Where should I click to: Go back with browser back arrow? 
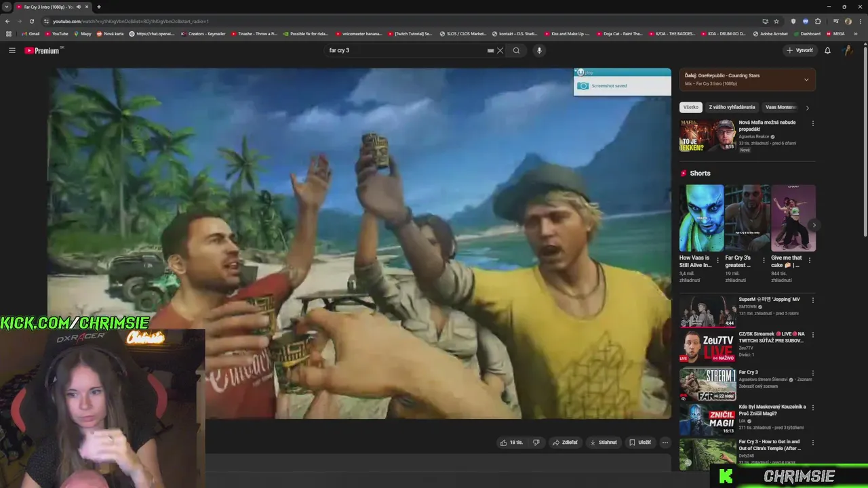(x=7, y=21)
